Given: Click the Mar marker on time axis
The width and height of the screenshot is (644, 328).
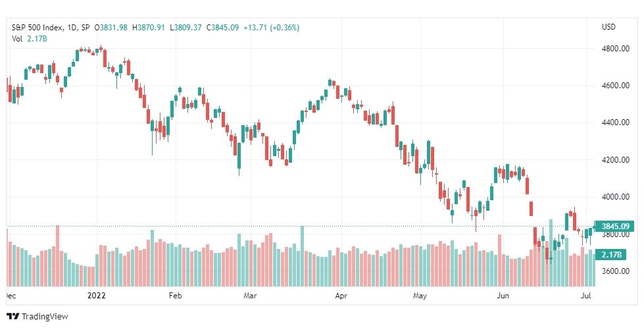Looking at the screenshot, I should 250,296.
